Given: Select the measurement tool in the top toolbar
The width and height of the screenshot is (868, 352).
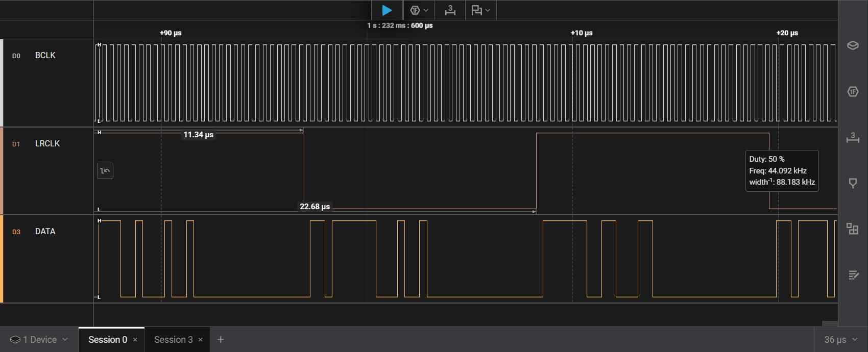Looking at the screenshot, I should [450, 10].
